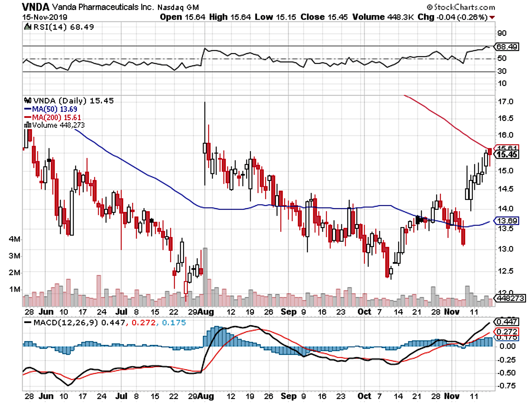Screen dimensions: 532x405
Task: Click the 10 level on the RSI axis
Action: pyautogui.click(x=502, y=83)
